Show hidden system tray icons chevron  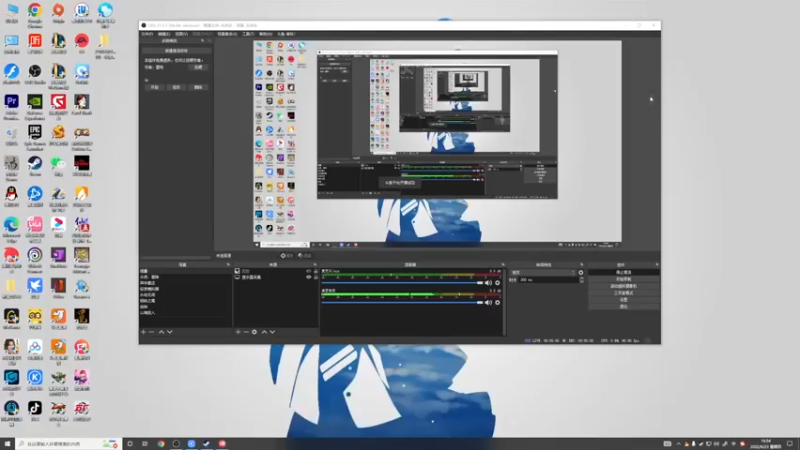[678, 444]
